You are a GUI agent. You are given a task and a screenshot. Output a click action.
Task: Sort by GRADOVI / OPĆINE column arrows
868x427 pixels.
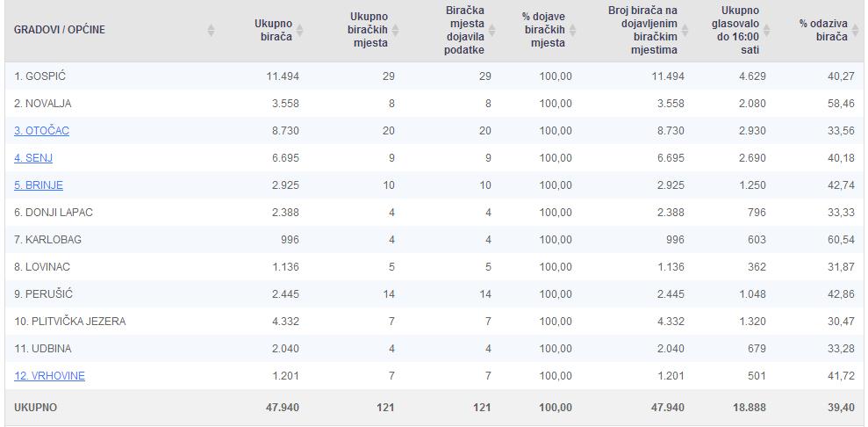tap(211, 30)
